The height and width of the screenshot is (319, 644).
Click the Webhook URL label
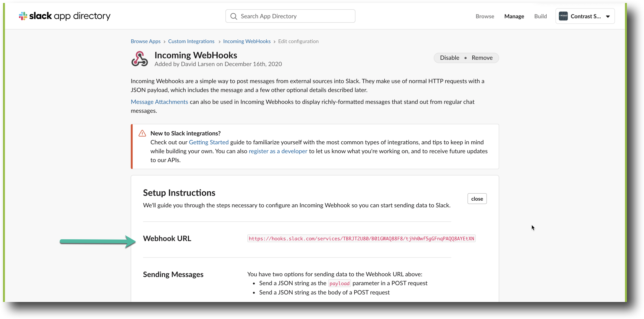(x=167, y=239)
